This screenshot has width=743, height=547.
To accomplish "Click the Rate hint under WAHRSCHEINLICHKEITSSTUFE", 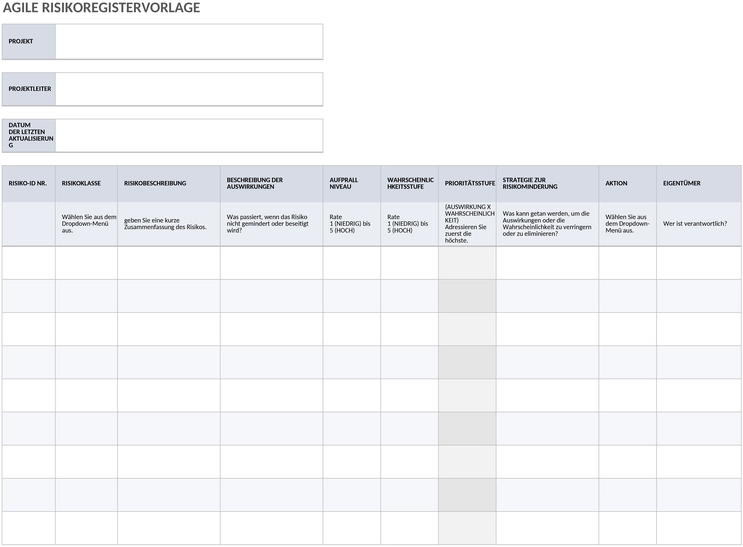I will [408, 224].
